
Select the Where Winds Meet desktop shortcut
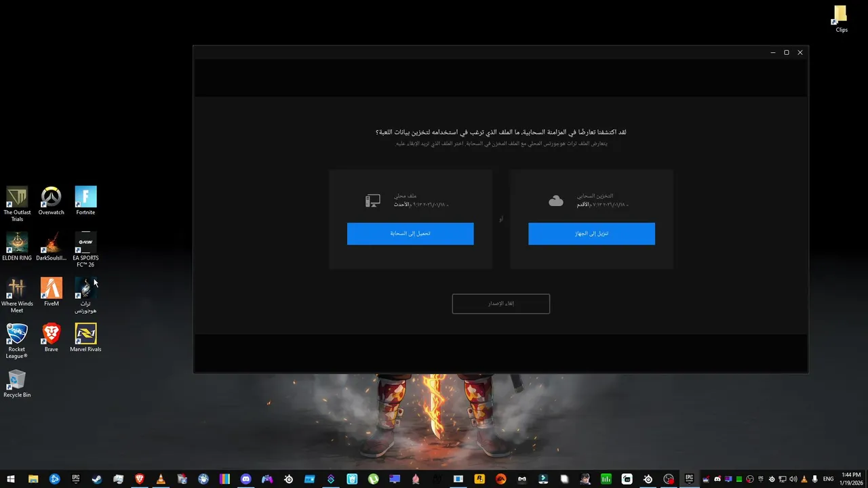17,295
